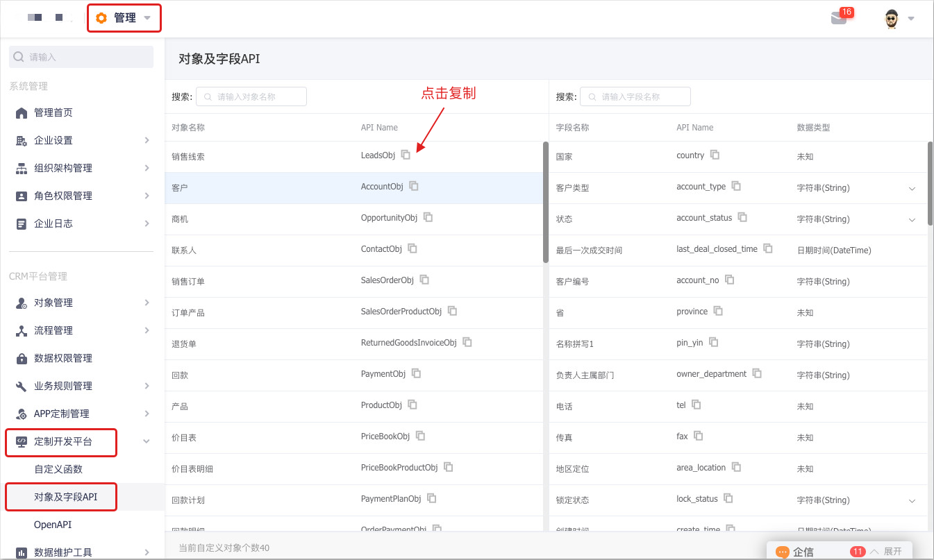Select the 销售订单 object row
This screenshot has width=934, height=560.
click(x=353, y=282)
